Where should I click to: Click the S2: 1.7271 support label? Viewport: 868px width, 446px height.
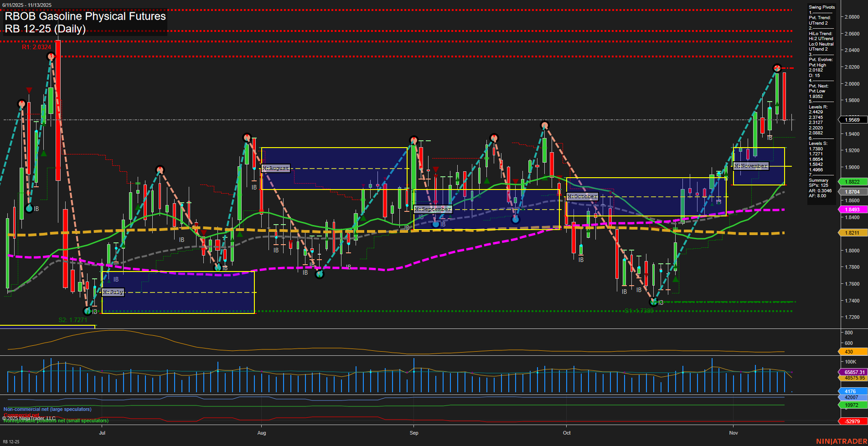72,320
